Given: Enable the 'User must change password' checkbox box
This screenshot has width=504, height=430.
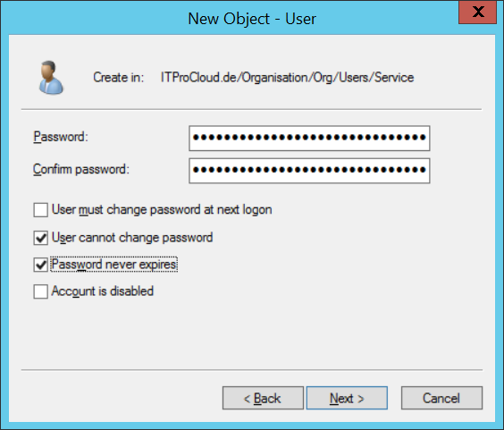Looking at the screenshot, I should click(41, 210).
